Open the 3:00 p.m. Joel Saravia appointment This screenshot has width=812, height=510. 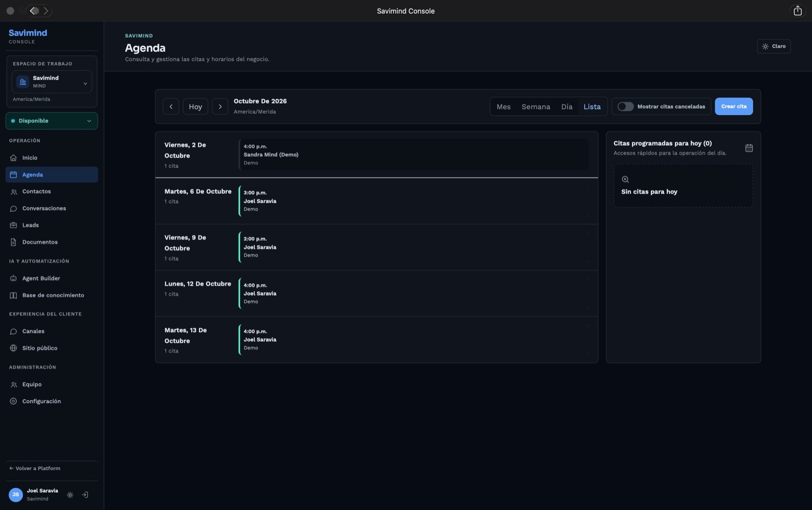414,201
